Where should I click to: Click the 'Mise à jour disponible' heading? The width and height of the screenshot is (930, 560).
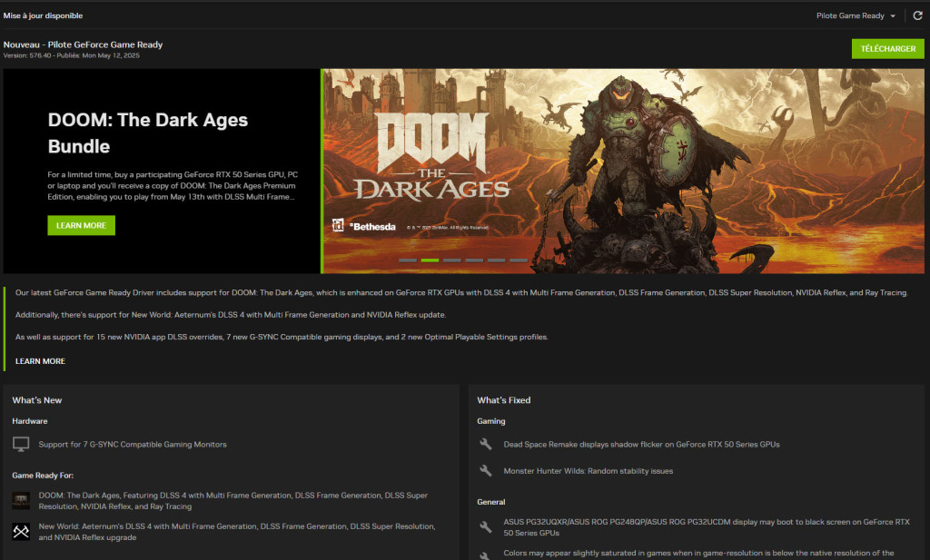[x=43, y=16]
